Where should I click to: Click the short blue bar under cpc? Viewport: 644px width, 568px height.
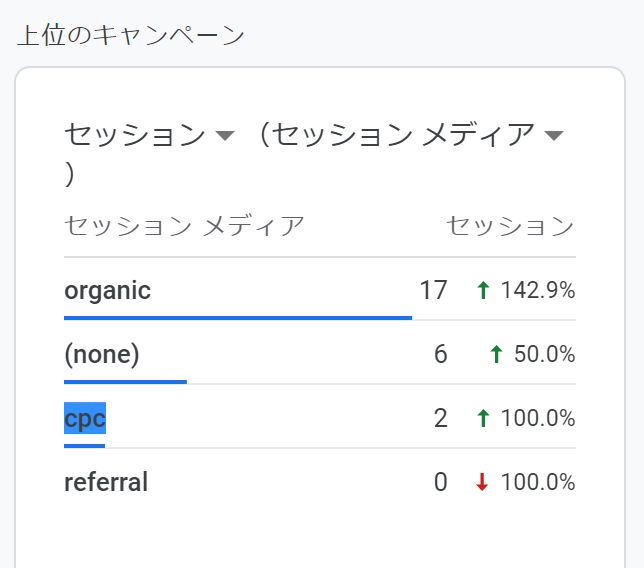coord(84,445)
